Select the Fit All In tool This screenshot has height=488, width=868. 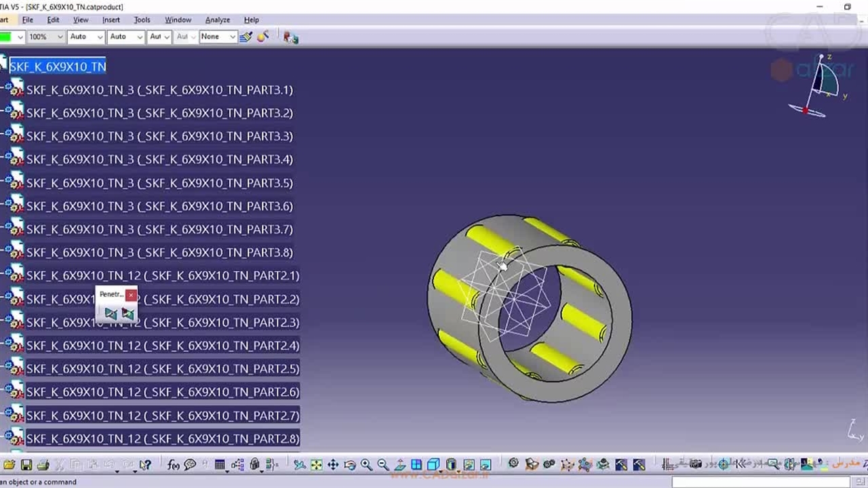(316, 465)
